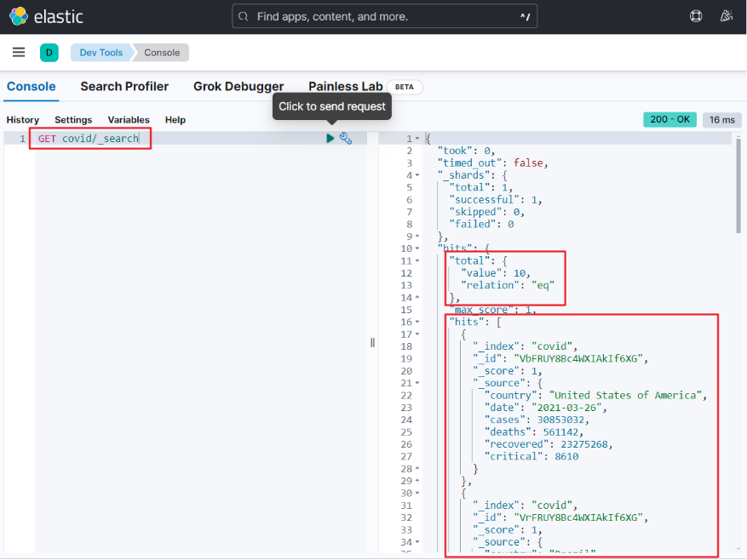This screenshot has width=747, height=560.
Task: Click the "took": 0 line
Action: click(x=466, y=151)
